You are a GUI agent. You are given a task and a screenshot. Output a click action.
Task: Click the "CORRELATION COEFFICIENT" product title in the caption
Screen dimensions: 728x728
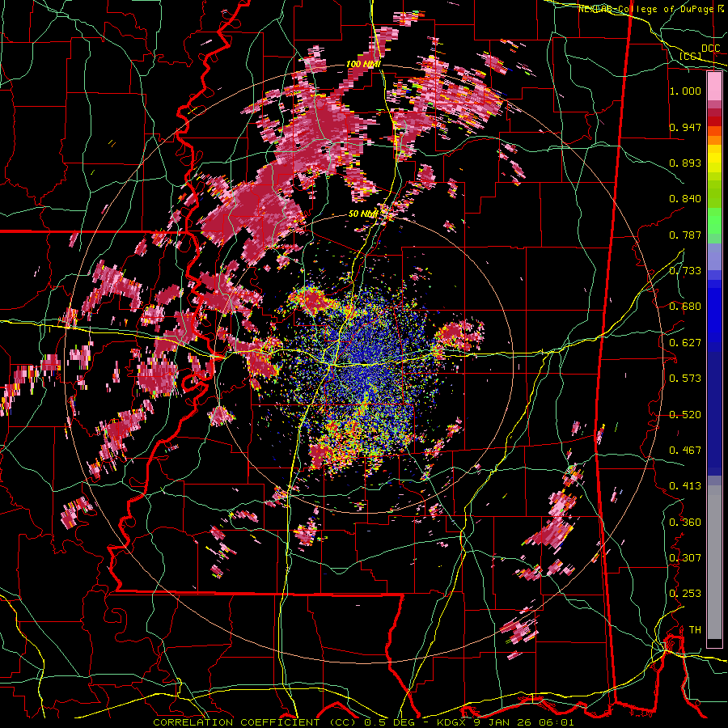[236, 722]
